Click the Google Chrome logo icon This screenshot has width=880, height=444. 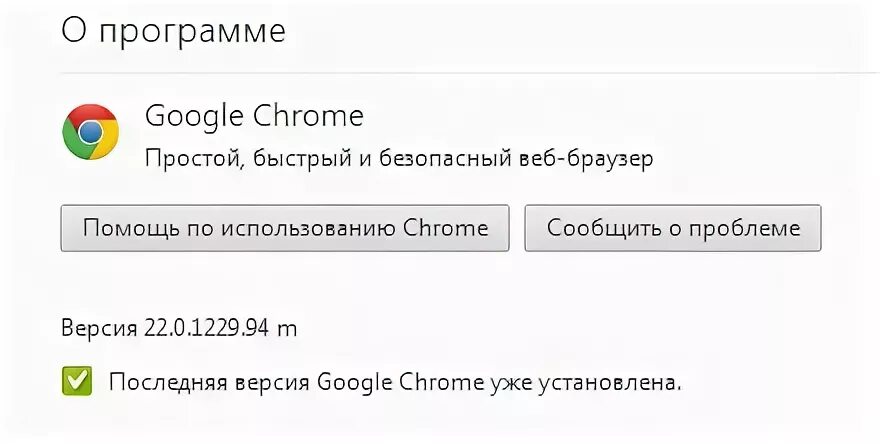coord(90,131)
